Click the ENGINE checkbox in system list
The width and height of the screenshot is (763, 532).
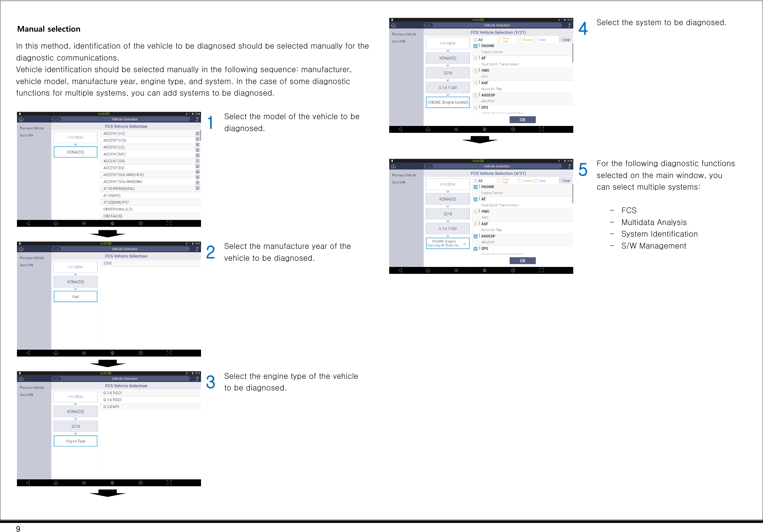pos(475,45)
